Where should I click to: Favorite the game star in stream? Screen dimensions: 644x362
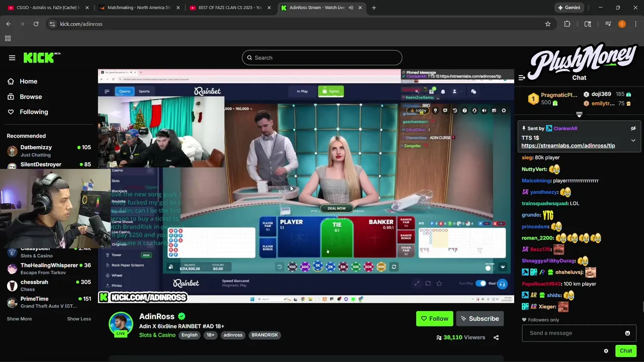click(439, 284)
